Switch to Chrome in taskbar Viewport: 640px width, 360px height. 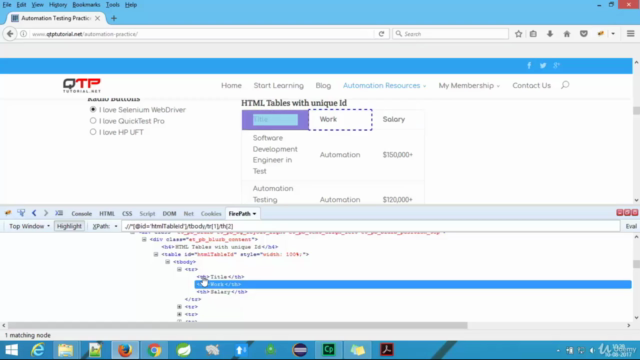[x=154, y=350]
